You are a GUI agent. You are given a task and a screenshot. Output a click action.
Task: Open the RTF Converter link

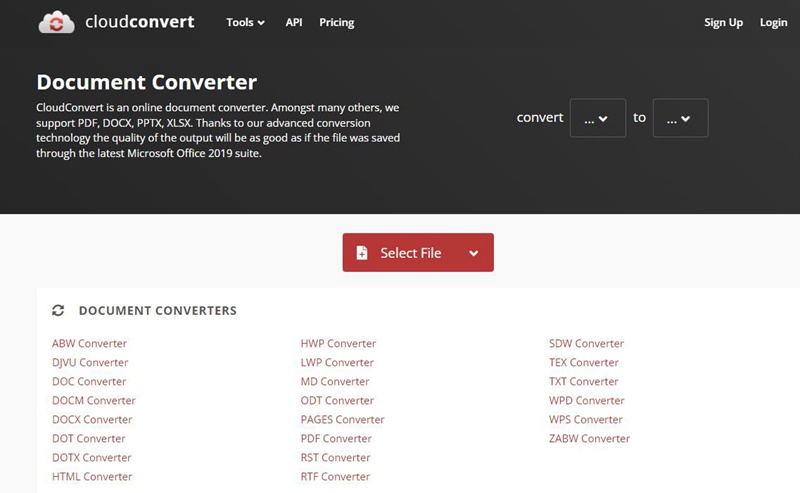pos(335,477)
